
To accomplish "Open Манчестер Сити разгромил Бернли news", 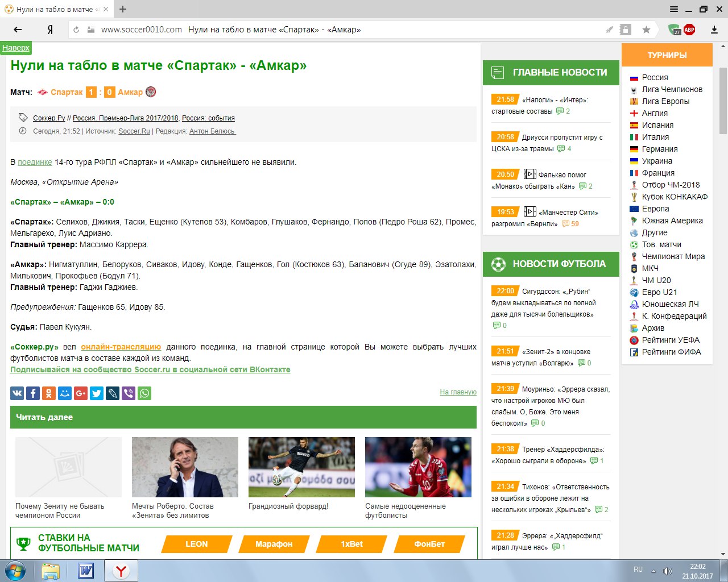I will (545, 218).
